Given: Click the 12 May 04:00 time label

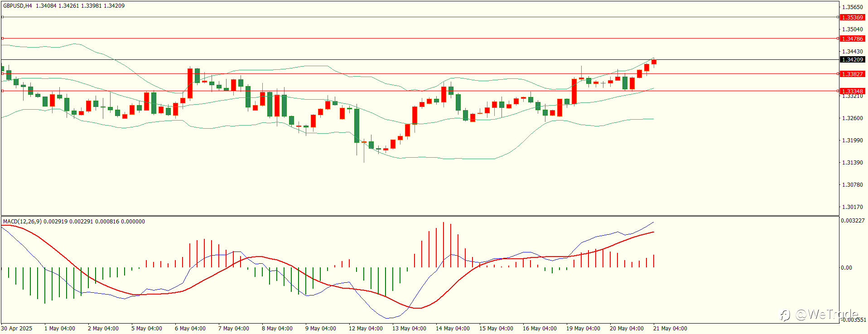Looking at the screenshot, I should (366, 329).
